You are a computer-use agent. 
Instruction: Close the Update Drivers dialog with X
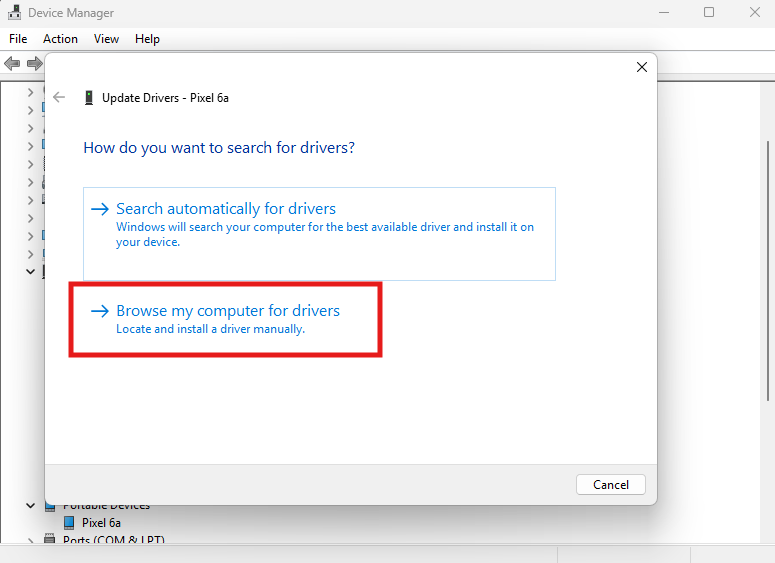click(x=642, y=67)
